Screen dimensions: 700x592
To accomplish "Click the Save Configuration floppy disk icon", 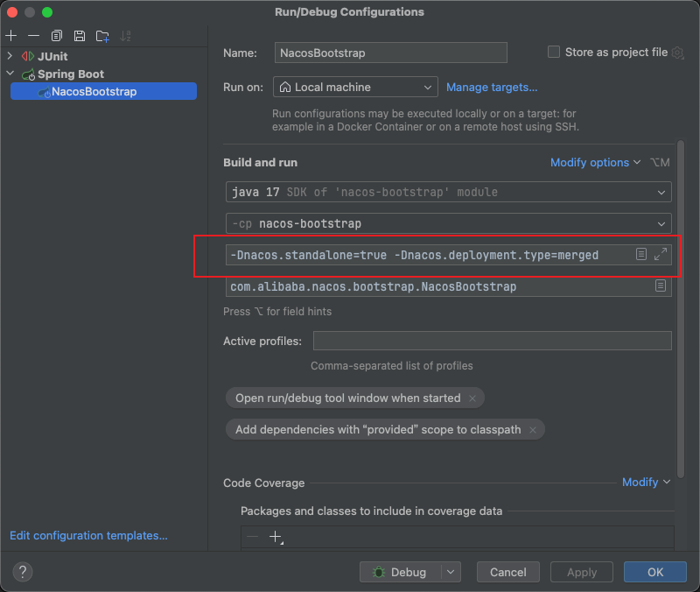I will pyautogui.click(x=80, y=36).
